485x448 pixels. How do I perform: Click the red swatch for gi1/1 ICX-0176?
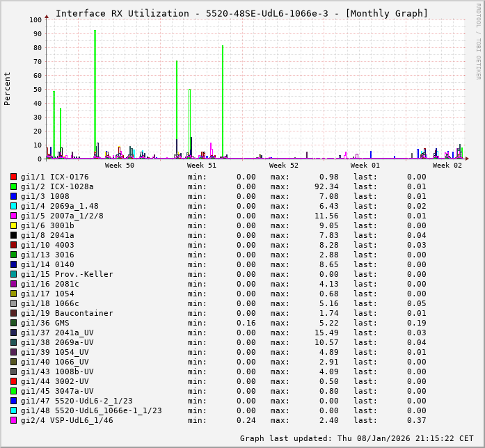tap(13, 177)
